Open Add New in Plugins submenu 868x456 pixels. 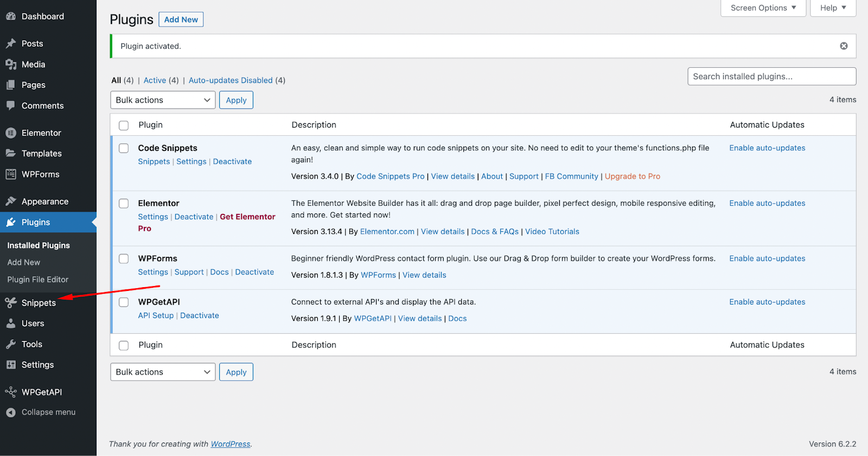[24, 262]
